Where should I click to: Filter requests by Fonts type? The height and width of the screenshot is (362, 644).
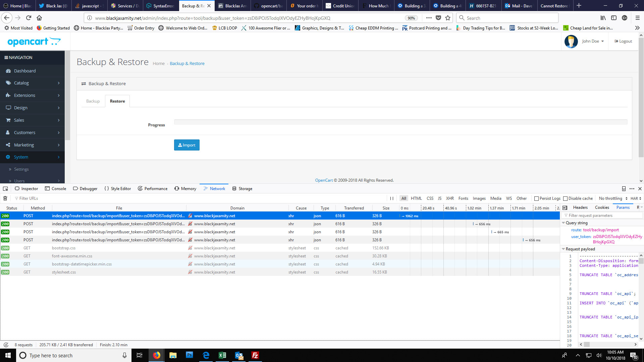pyautogui.click(x=463, y=198)
